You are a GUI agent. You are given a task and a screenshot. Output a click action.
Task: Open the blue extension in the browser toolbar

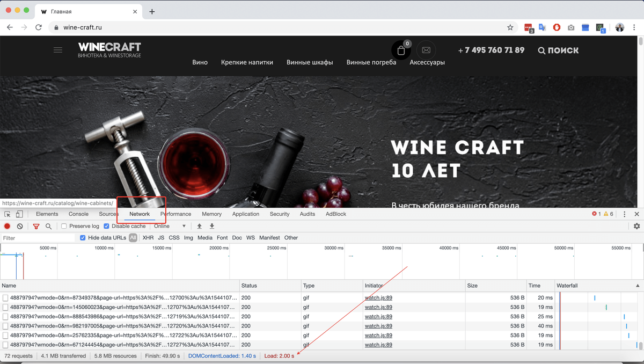pyautogui.click(x=586, y=27)
